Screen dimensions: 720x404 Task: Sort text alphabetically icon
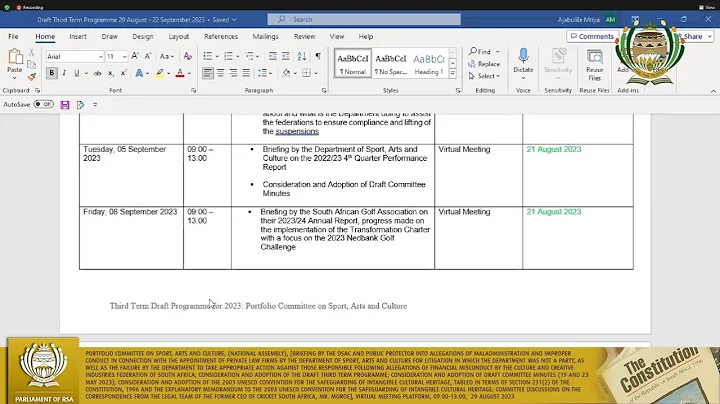302,56
